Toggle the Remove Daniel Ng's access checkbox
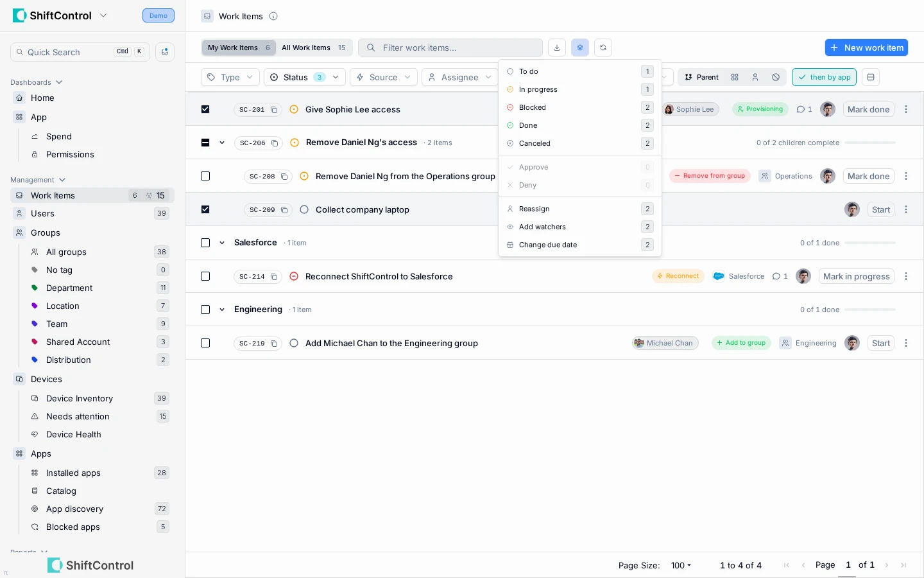The width and height of the screenshot is (924, 578). 205,143
